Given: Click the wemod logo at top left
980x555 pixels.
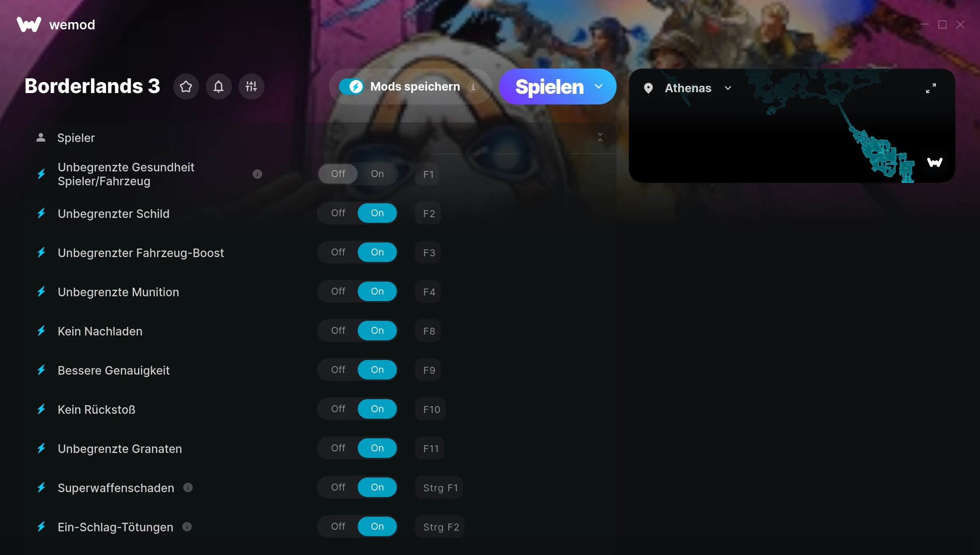Looking at the screenshot, I should 56,24.
